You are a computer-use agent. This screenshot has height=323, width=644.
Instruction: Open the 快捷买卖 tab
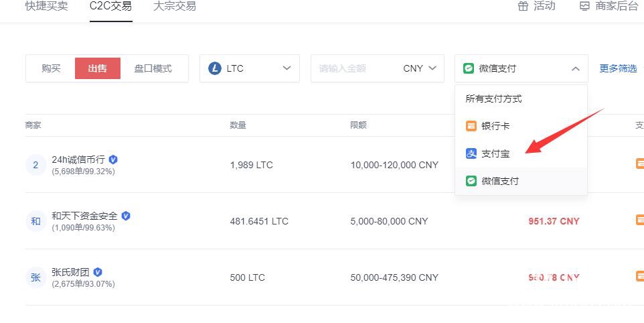pyautogui.click(x=46, y=6)
